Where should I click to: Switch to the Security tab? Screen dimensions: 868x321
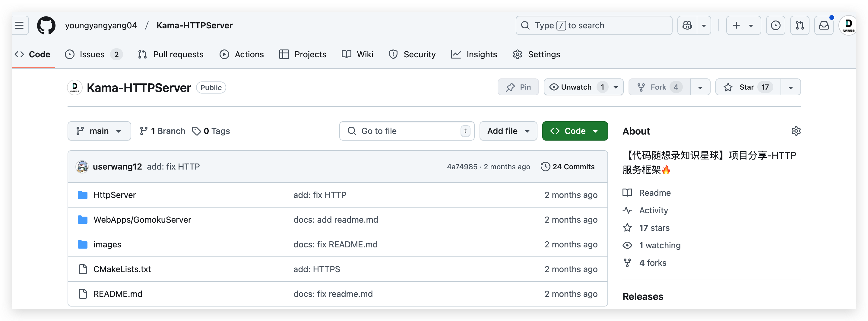pos(412,54)
